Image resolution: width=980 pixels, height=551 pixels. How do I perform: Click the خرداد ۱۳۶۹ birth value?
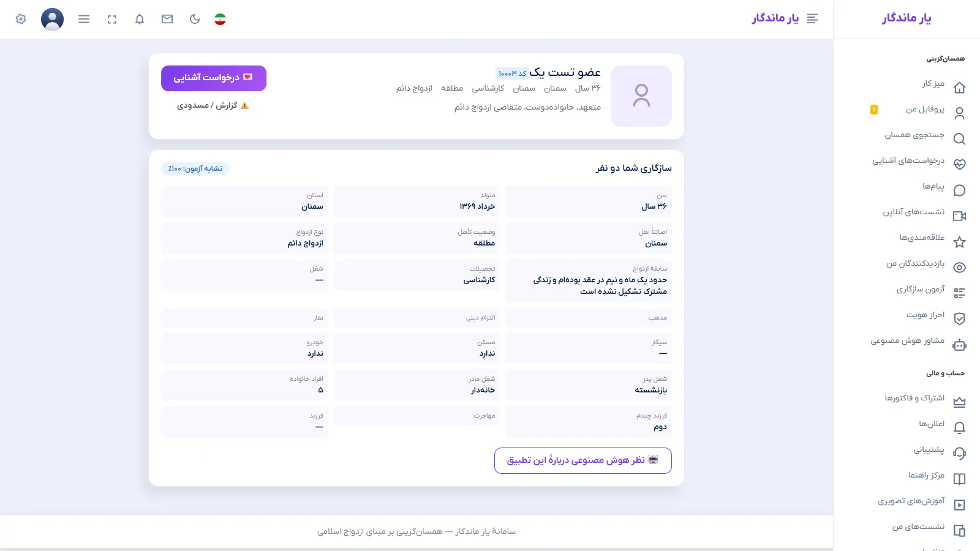click(x=478, y=206)
